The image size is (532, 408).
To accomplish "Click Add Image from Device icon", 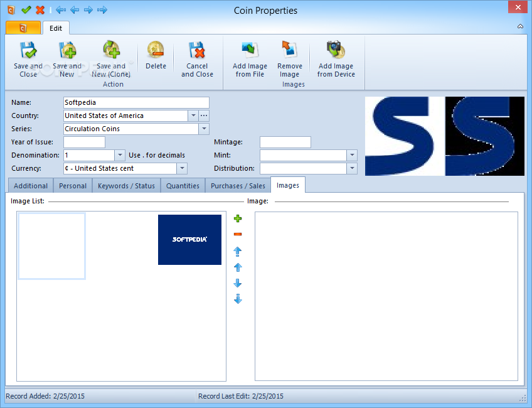I will [336, 50].
